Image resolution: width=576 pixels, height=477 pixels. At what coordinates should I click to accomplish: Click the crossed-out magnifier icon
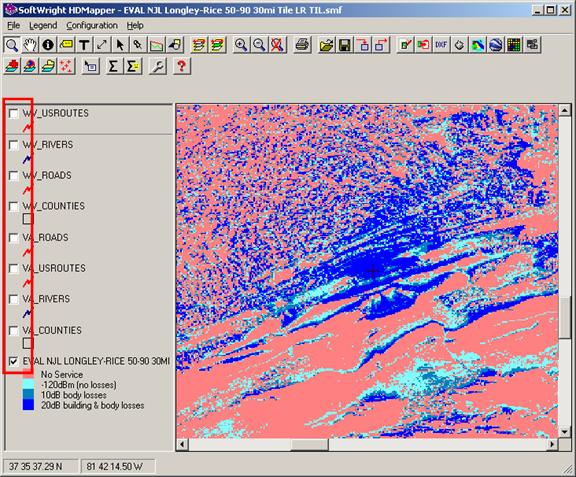[278, 45]
